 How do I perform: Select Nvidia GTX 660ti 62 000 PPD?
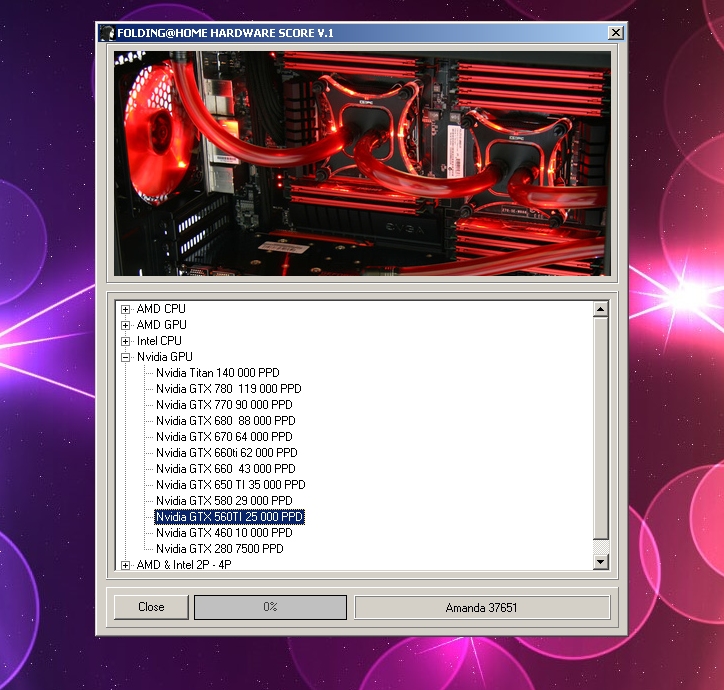click(227, 453)
